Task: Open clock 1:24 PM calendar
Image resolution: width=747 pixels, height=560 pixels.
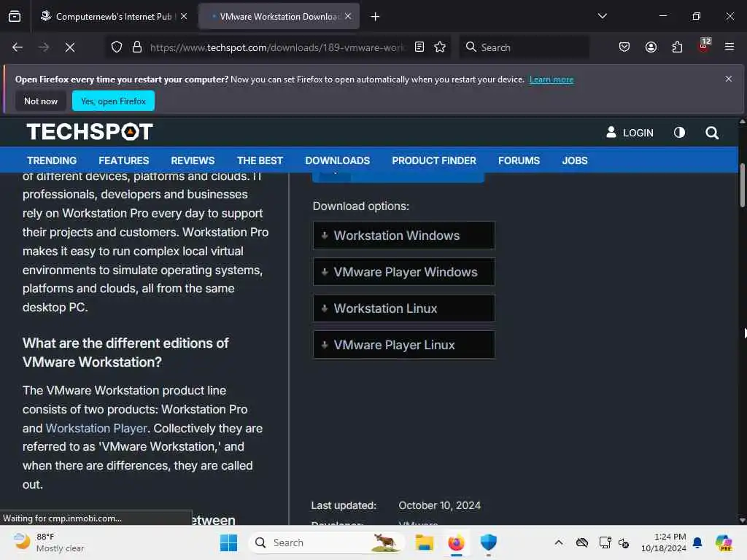Action: tap(664, 542)
